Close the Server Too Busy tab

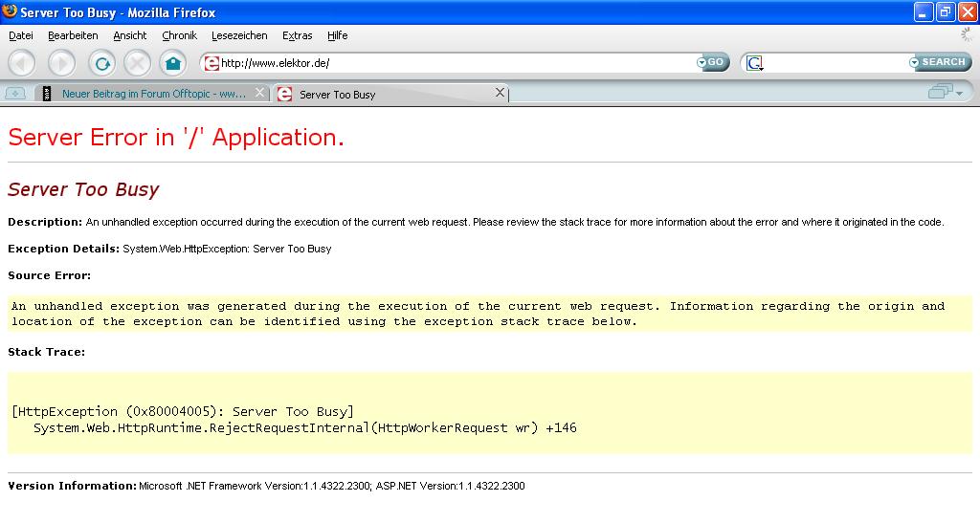[x=500, y=93]
